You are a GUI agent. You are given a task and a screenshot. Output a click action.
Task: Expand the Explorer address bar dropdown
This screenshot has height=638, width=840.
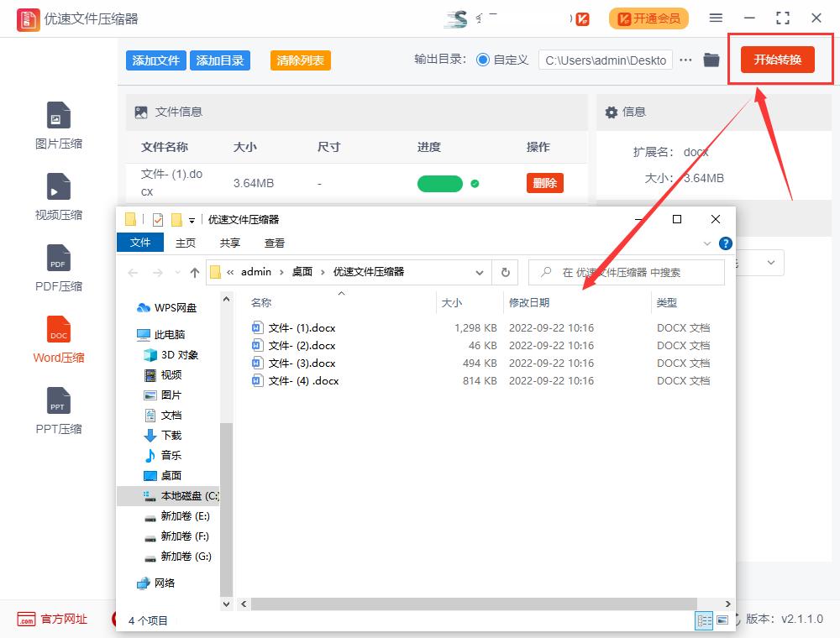tap(480, 272)
